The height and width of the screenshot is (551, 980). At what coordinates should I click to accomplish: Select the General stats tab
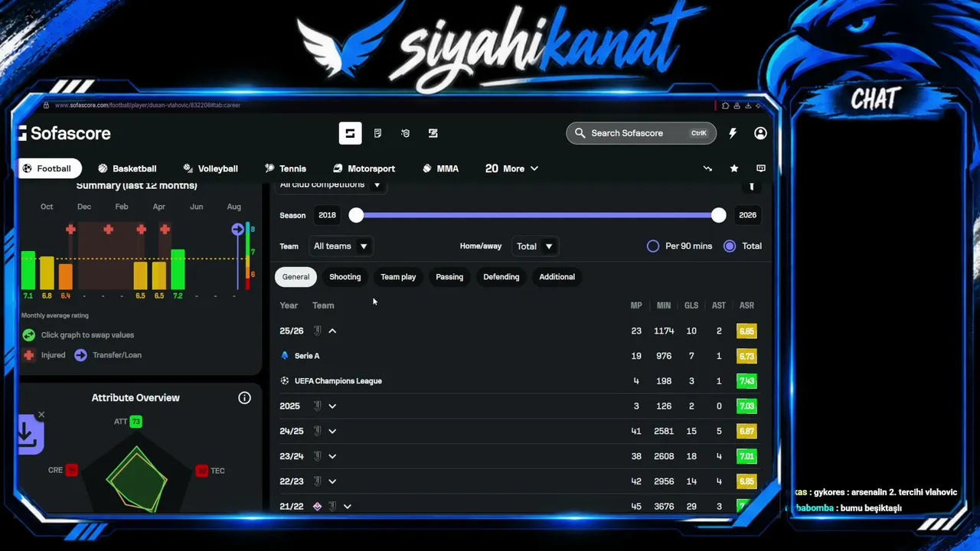pyautogui.click(x=296, y=277)
